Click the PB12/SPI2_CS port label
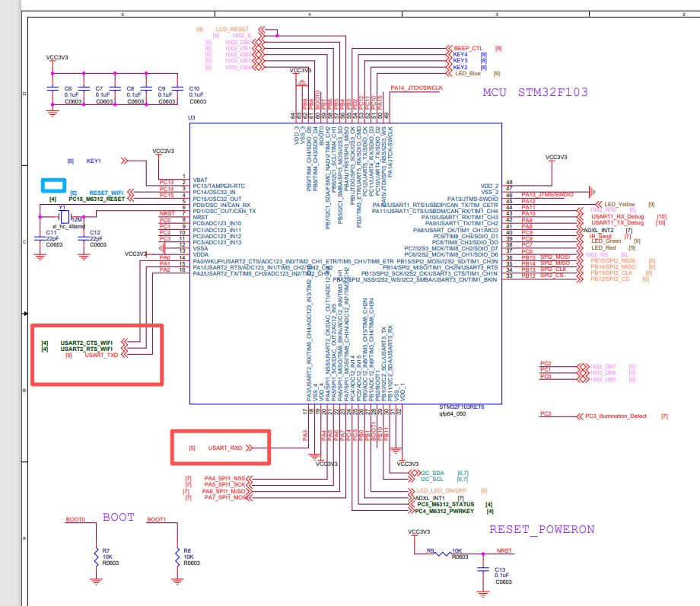The width and height of the screenshot is (700, 606). pyautogui.click(x=609, y=279)
